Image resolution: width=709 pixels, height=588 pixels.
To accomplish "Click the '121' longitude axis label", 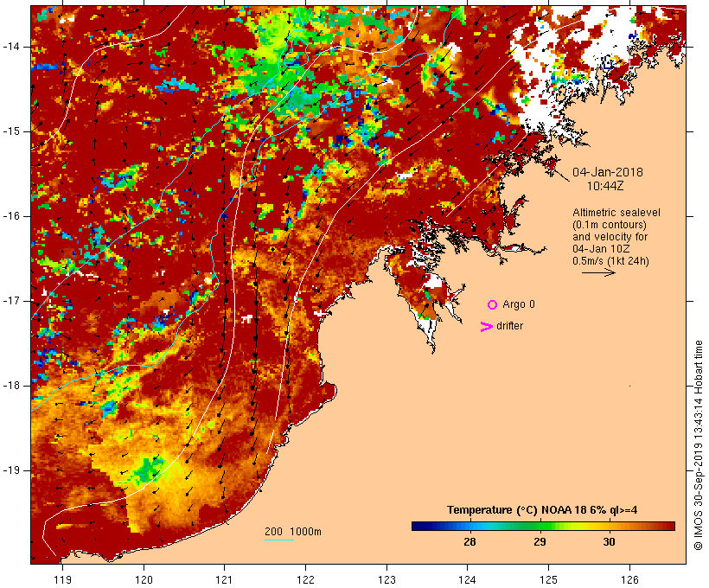I will [225, 580].
